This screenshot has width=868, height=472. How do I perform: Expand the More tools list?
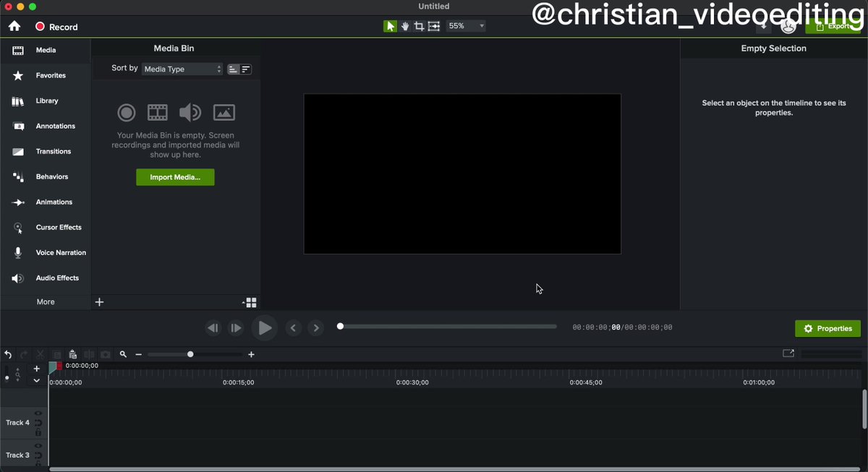(46, 302)
